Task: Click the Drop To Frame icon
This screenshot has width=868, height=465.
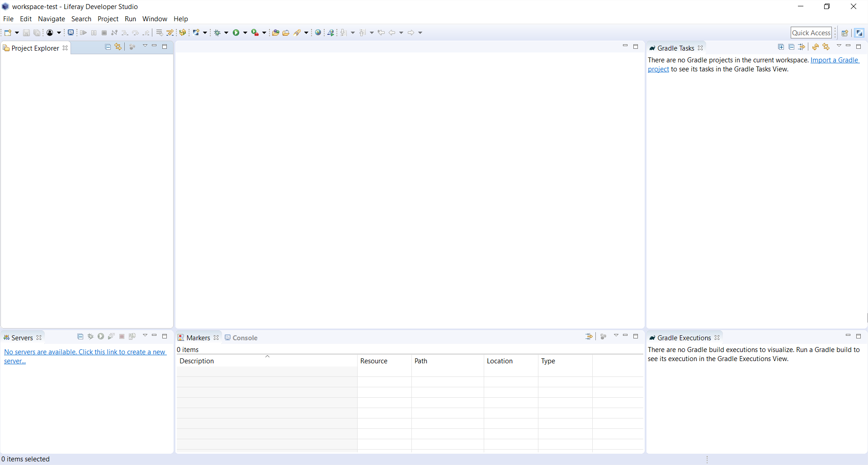Action: (x=159, y=33)
